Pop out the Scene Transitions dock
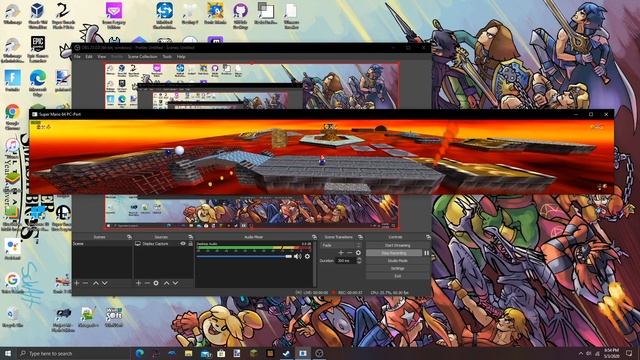This screenshot has width=640, height=360. coord(360,237)
